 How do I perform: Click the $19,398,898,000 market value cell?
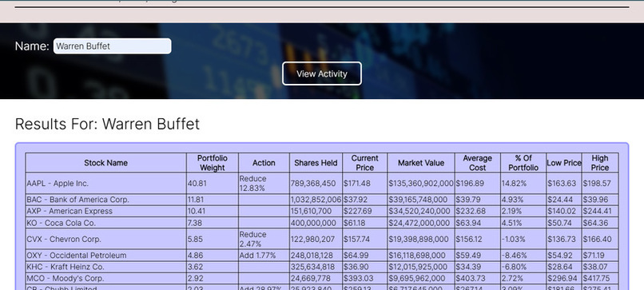[x=421, y=239]
